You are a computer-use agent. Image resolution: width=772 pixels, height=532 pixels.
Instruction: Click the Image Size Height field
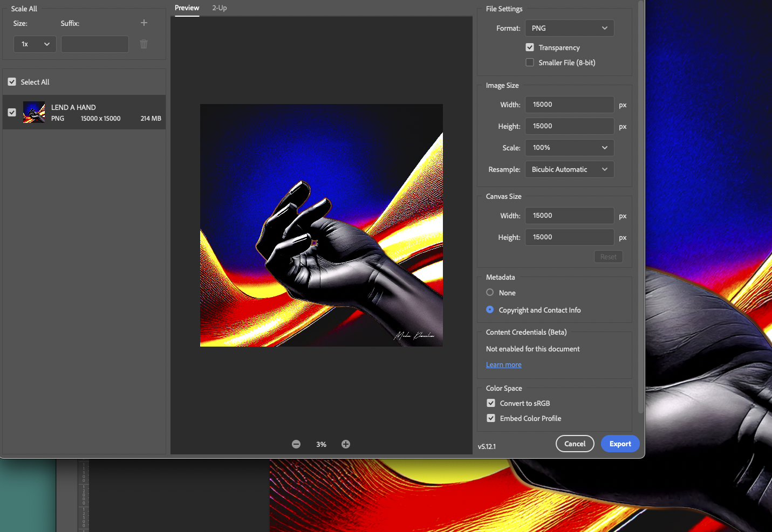point(570,126)
